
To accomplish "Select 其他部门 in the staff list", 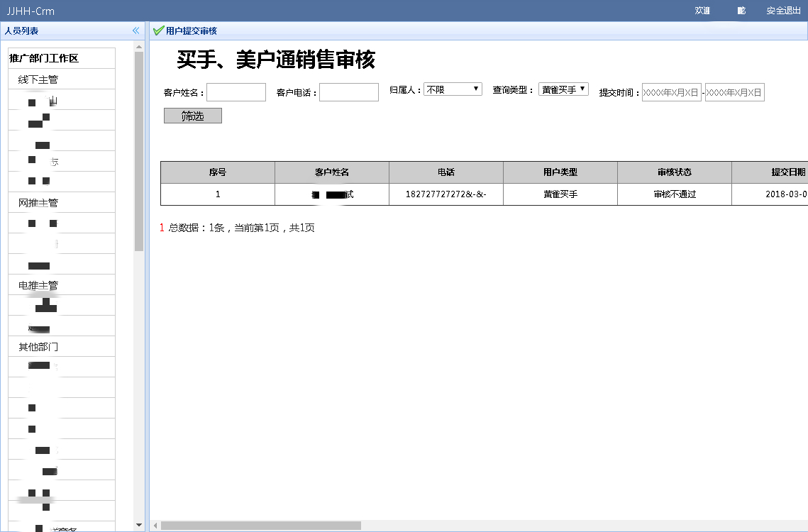I will click(38, 346).
